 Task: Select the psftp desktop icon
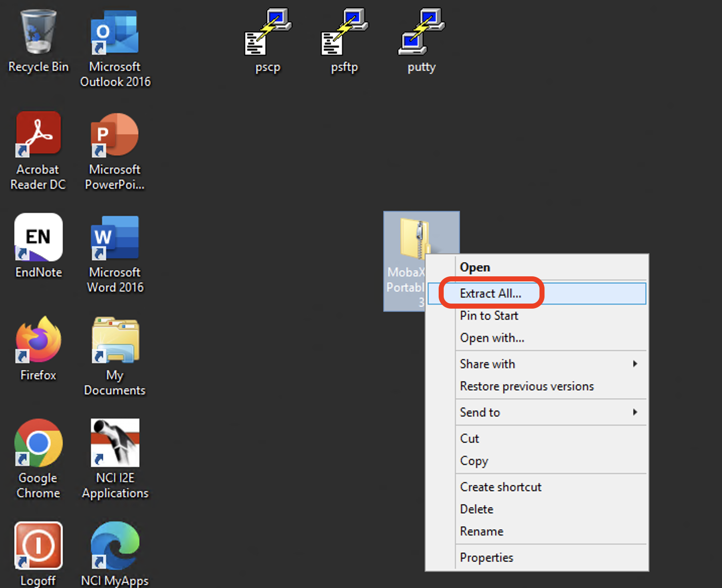(x=344, y=33)
